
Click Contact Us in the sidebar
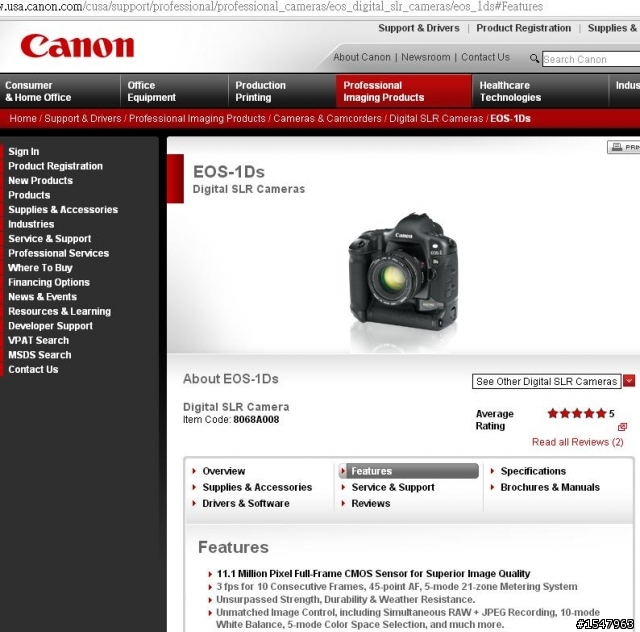(33, 369)
